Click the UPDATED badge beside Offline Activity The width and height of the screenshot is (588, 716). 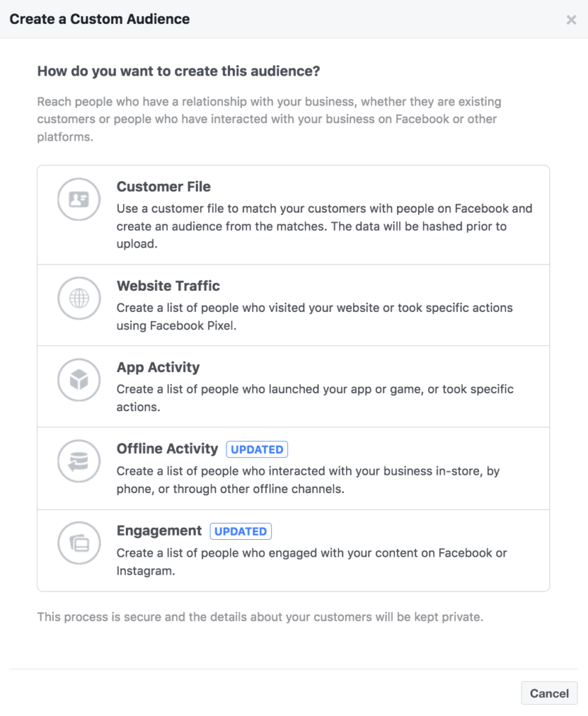257,450
